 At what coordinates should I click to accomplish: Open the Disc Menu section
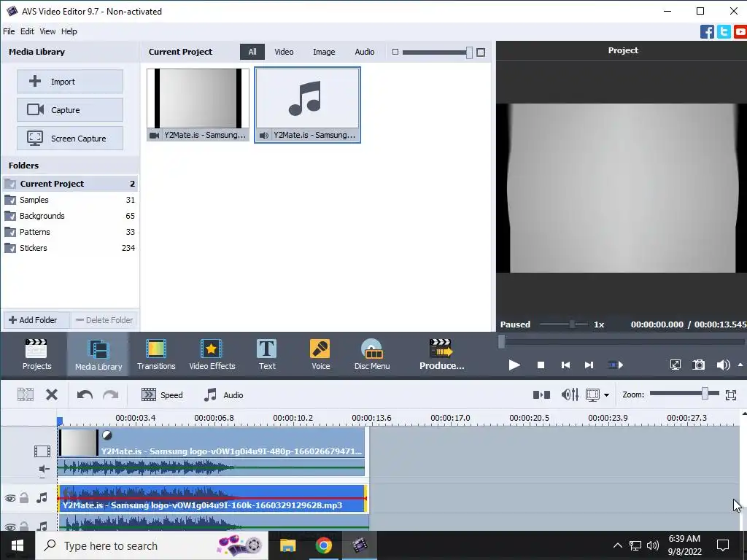pyautogui.click(x=372, y=354)
